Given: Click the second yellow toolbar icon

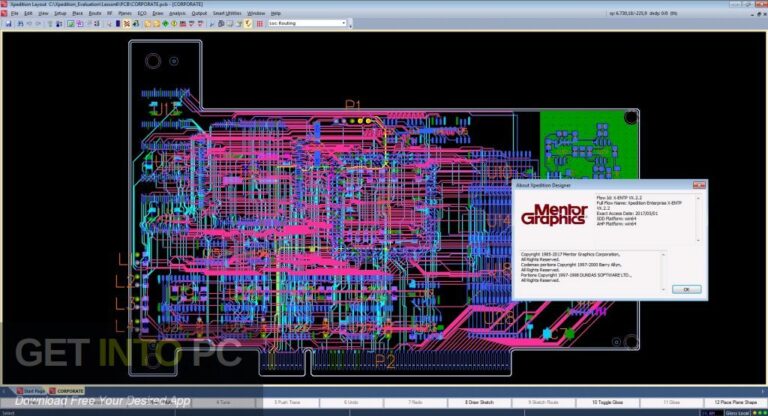Looking at the screenshot, I should 157,24.
